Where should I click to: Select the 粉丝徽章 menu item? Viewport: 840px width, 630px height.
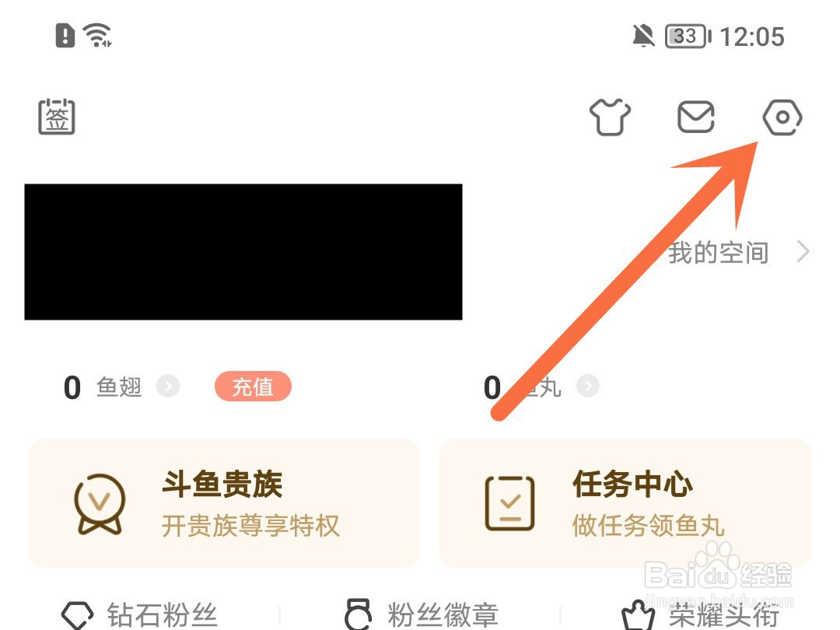coord(421,614)
